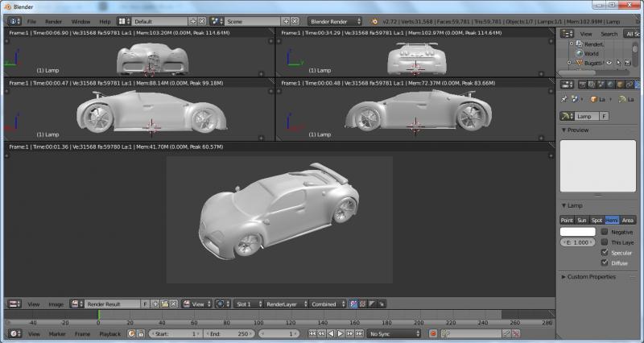
Task: Expand the Custom Properties panel
Action: (590, 277)
